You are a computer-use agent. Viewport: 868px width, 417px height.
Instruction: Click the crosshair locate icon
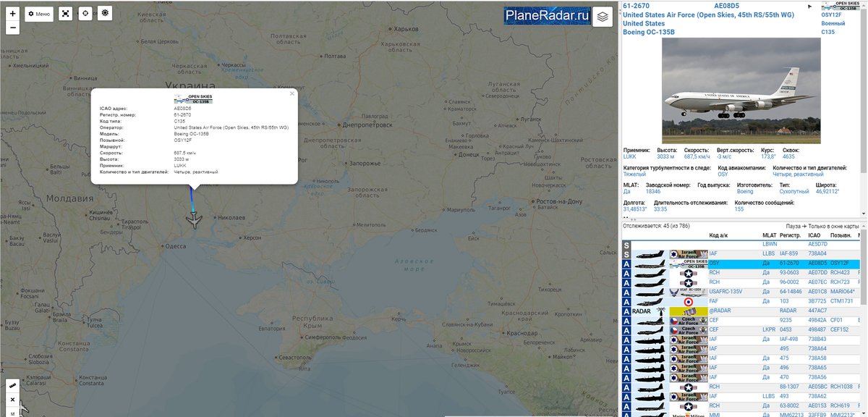[x=85, y=14]
